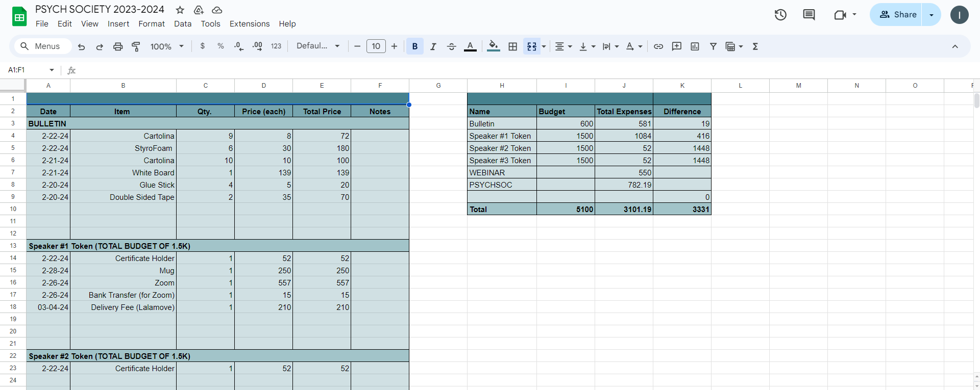Show all comments
This screenshot has height=390, width=980.
click(x=809, y=15)
